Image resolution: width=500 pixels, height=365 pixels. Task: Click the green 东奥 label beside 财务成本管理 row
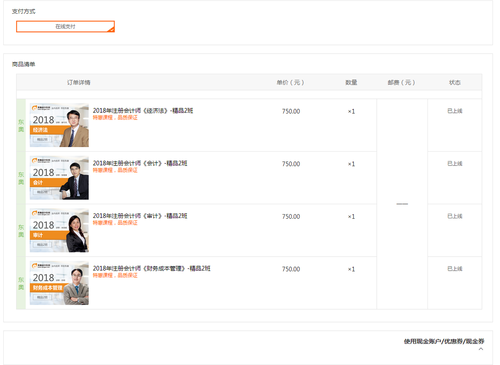pyautogui.click(x=21, y=283)
